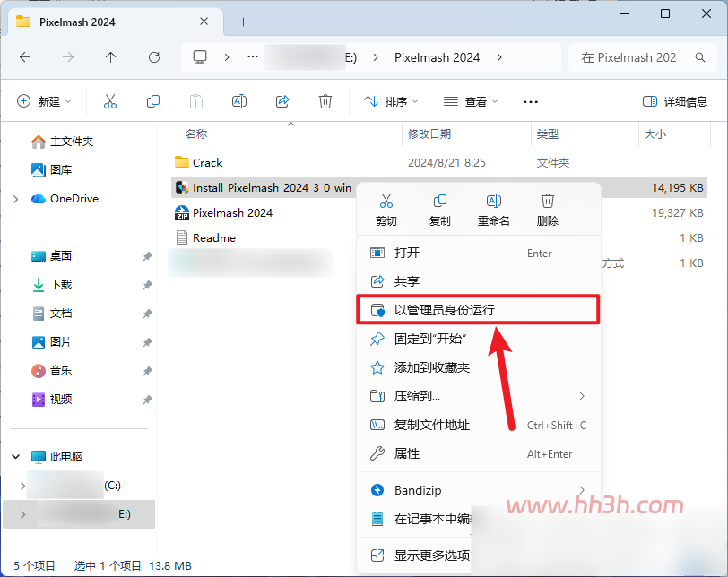Image resolution: width=728 pixels, height=577 pixels.
Task: Go up one folder level
Action: pyautogui.click(x=110, y=57)
